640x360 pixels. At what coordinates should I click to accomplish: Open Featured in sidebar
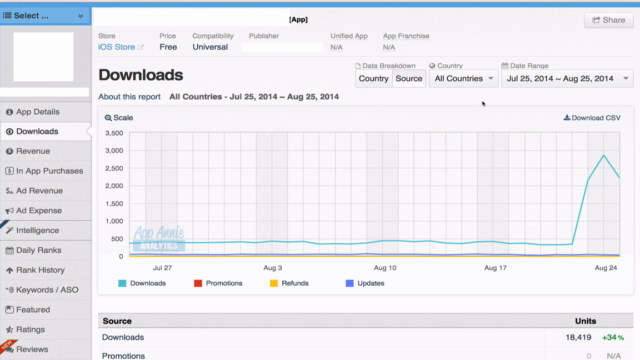point(46,309)
